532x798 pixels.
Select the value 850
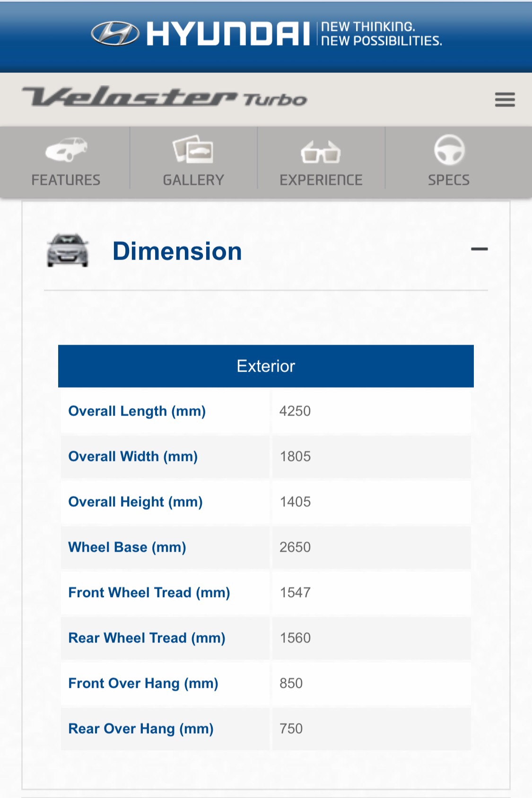[291, 683]
